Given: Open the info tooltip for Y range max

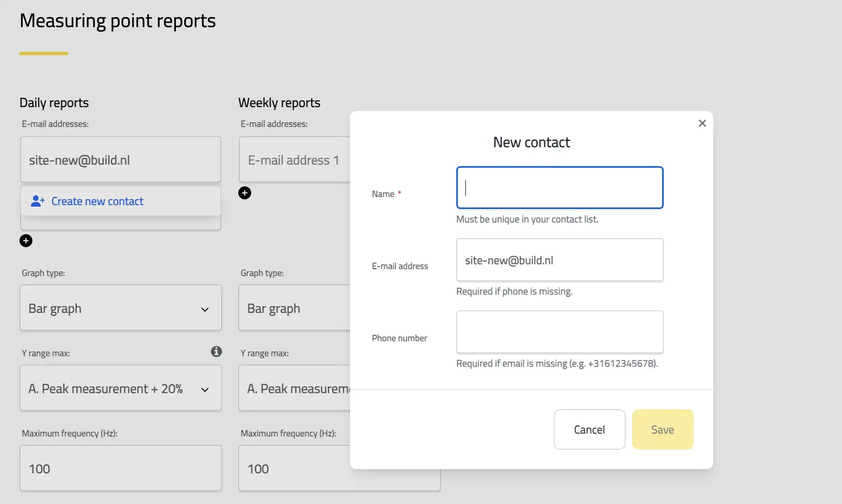Looking at the screenshot, I should tap(216, 352).
